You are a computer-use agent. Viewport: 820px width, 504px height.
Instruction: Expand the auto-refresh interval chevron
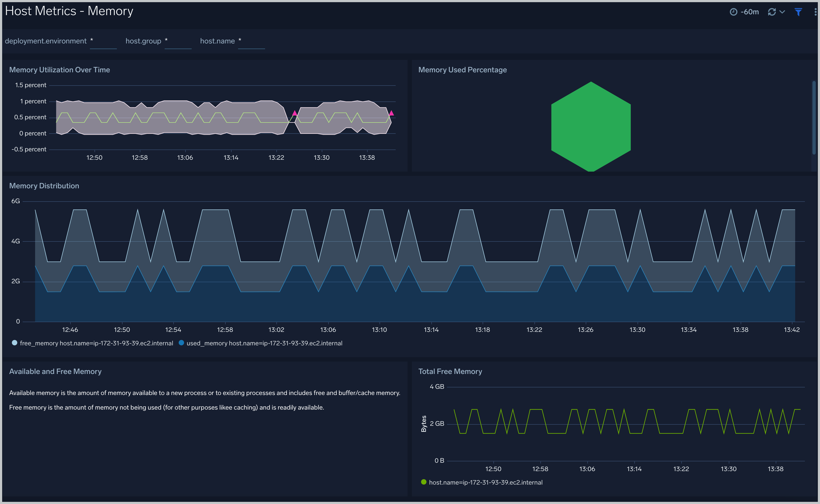tap(782, 12)
